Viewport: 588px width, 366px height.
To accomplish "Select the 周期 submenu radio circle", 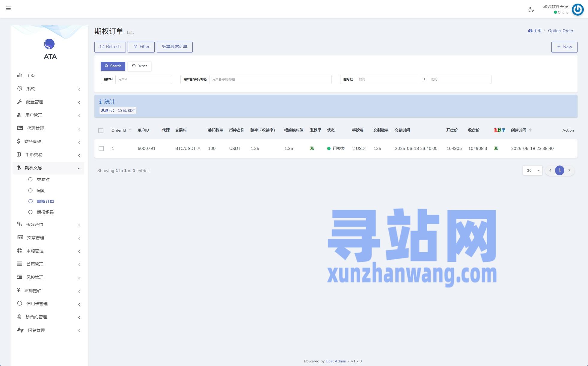I will 30,191.
